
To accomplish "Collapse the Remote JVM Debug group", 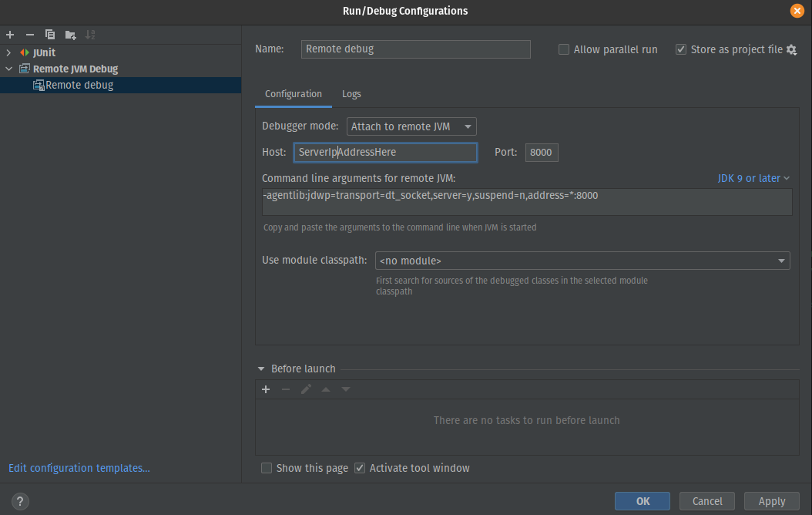I will [x=8, y=69].
